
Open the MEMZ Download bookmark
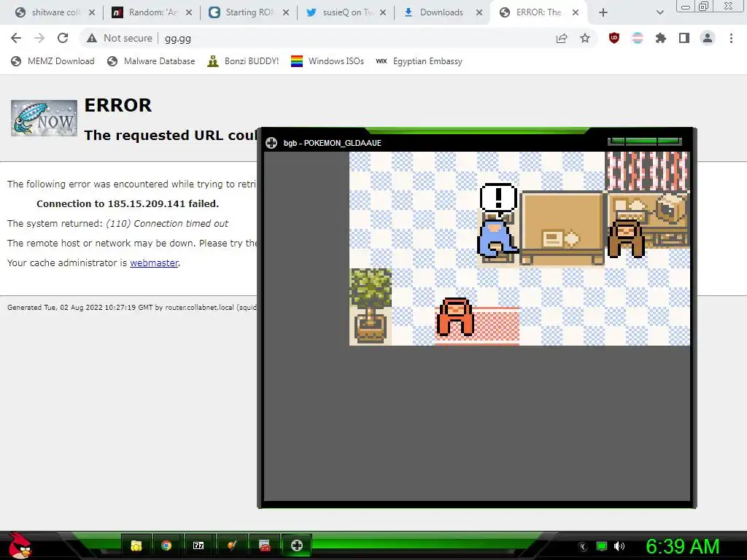(x=53, y=61)
